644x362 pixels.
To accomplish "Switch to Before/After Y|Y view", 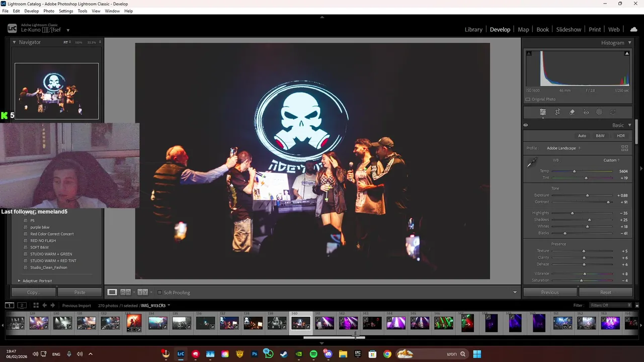I will (142, 292).
